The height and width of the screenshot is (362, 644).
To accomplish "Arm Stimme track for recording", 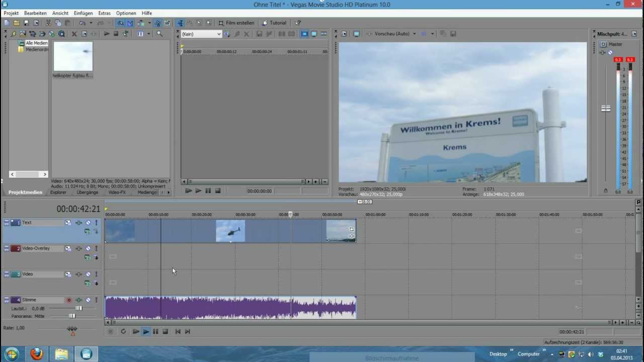I will pyautogui.click(x=69, y=300).
